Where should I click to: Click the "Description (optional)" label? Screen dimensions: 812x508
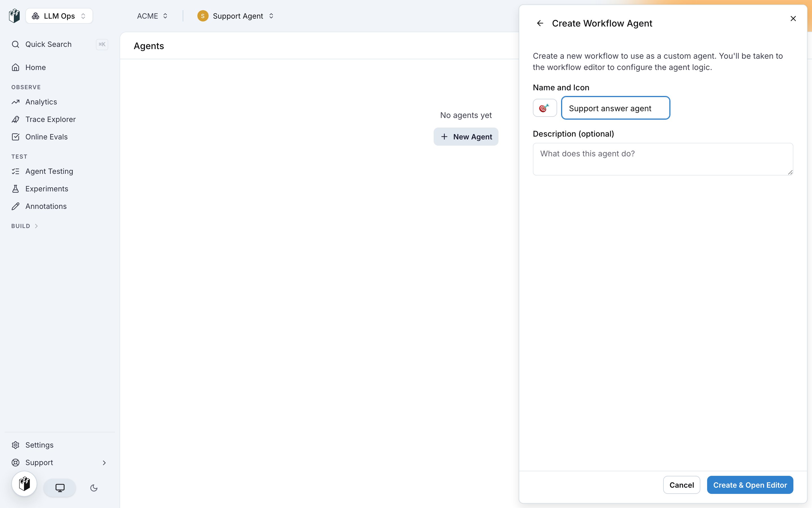coord(573,134)
